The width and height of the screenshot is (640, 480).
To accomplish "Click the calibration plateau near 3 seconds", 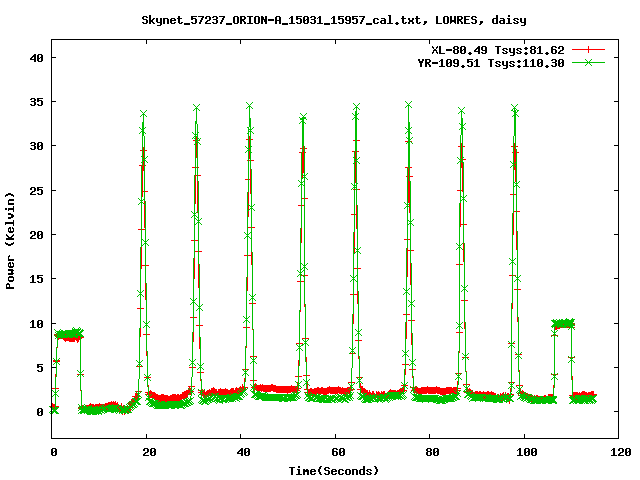I will (x=69, y=335).
